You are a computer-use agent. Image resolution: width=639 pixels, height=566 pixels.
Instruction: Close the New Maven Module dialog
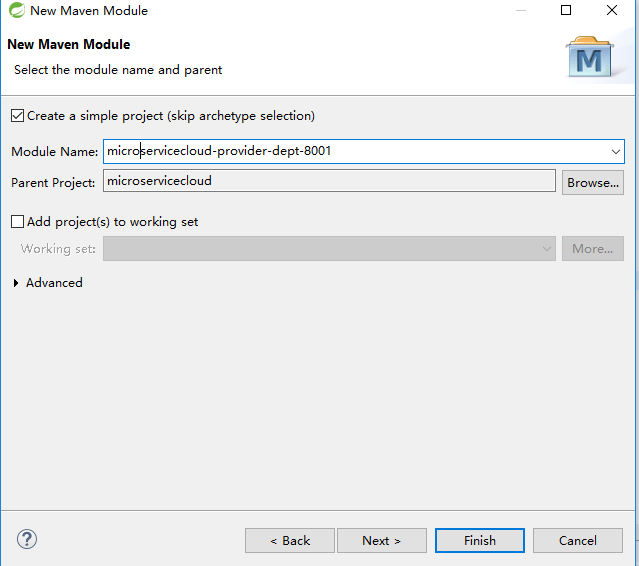coord(612,10)
